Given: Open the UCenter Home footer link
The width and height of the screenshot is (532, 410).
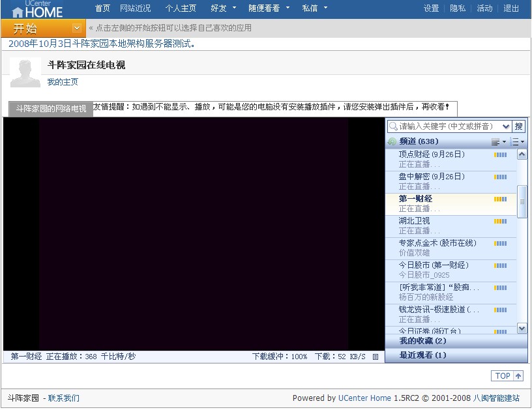Looking at the screenshot, I should 364,398.
